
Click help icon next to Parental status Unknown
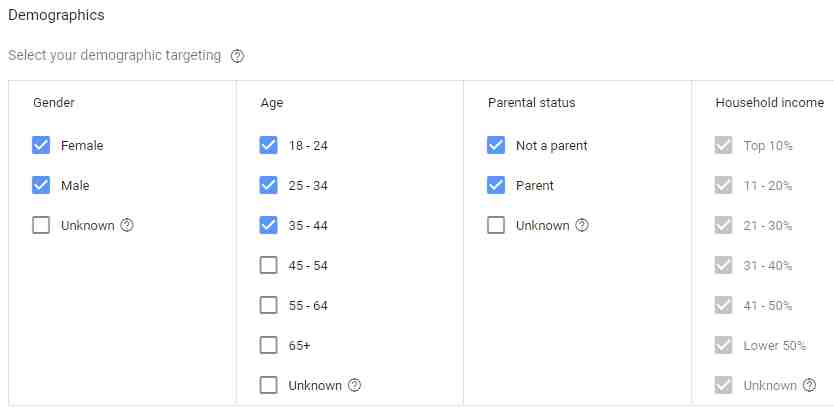click(x=582, y=225)
